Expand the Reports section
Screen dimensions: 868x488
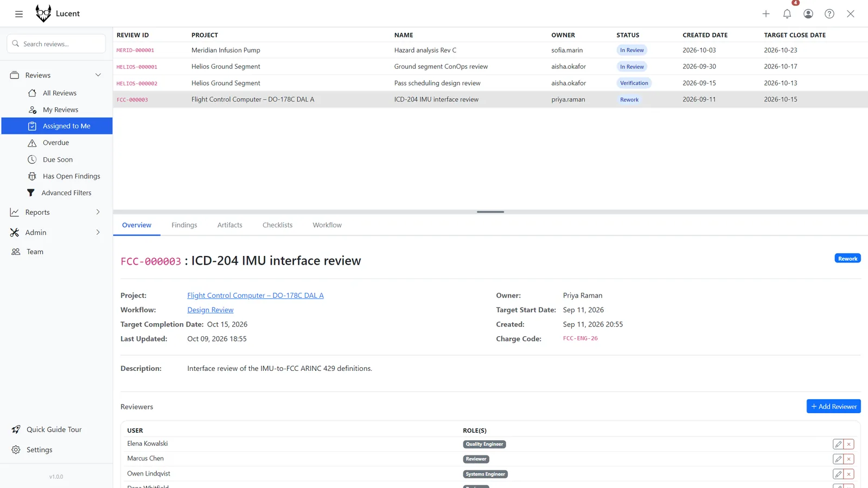click(57, 213)
